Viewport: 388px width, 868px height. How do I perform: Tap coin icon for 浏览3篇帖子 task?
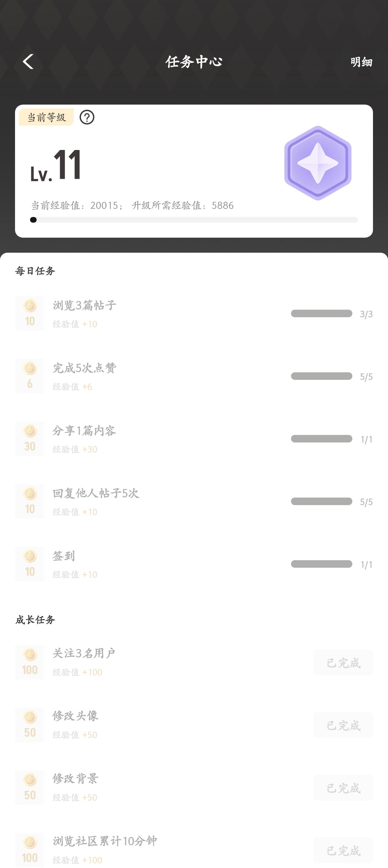[x=30, y=313]
